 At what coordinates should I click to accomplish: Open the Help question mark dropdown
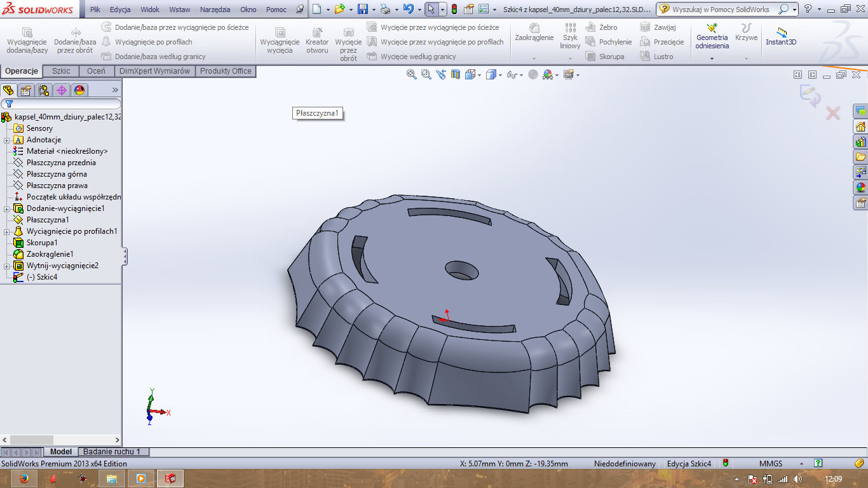[x=820, y=10]
